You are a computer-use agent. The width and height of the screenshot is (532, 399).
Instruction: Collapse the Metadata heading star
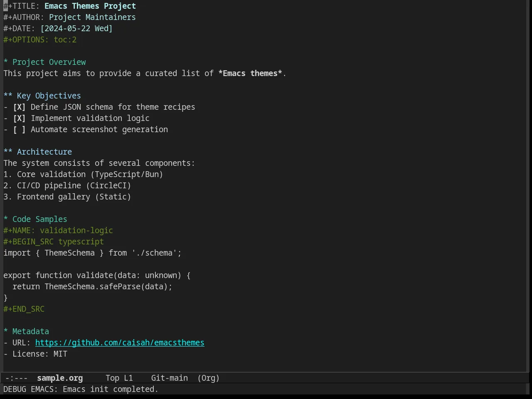pyautogui.click(x=6, y=331)
